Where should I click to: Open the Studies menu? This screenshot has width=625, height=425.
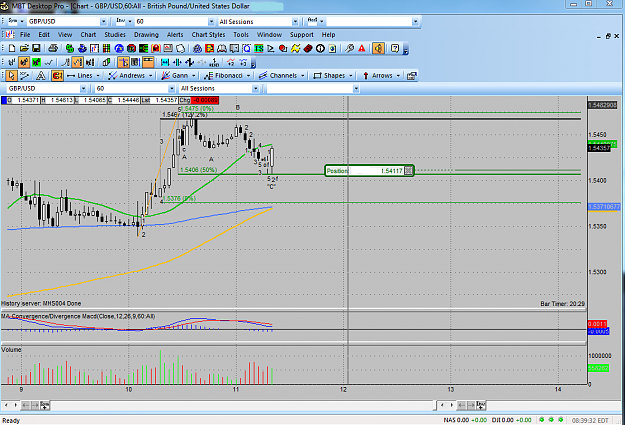pyautogui.click(x=115, y=35)
